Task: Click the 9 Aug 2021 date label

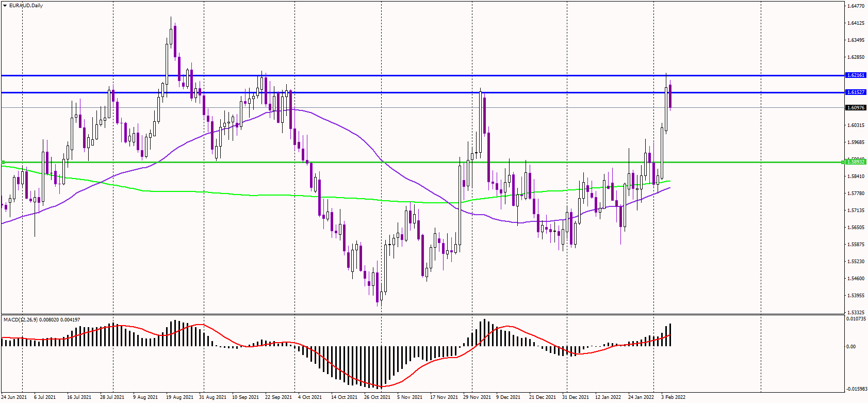Action: (145, 397)
